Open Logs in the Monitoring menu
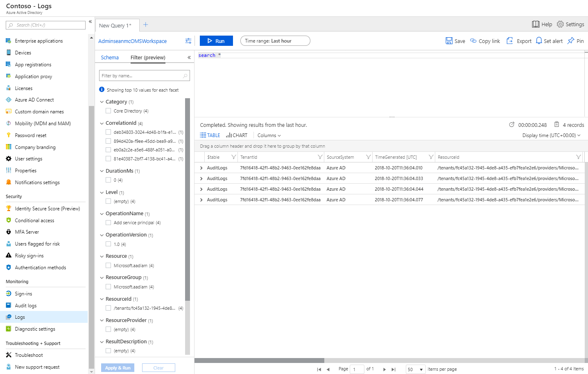Screen dimensions: 588x374 point(44,317)
